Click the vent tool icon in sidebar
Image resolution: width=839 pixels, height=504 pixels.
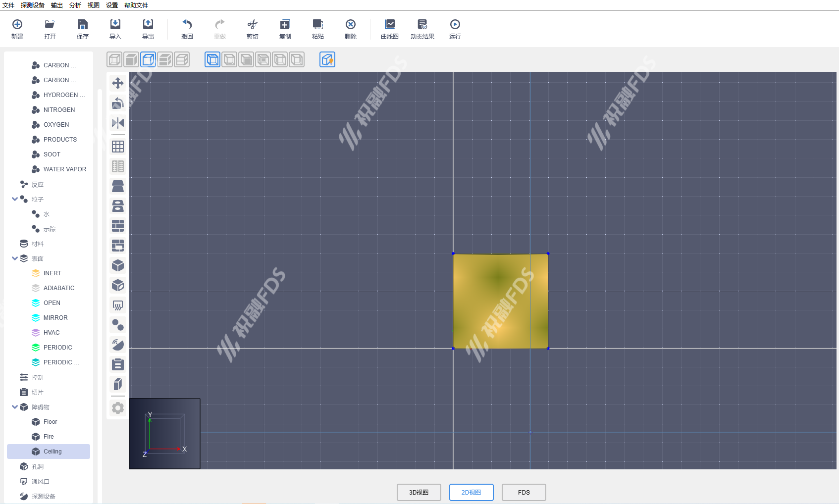[x=118, y=305]
